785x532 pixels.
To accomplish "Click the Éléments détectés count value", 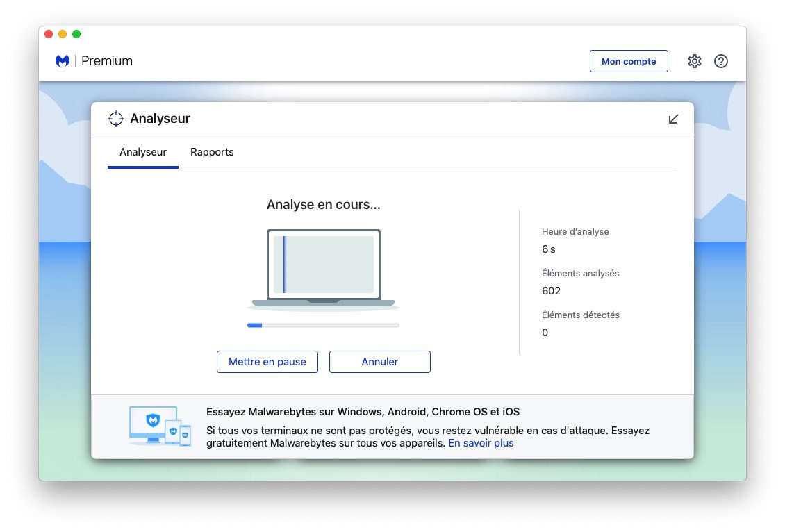I will tap(545, 333).
